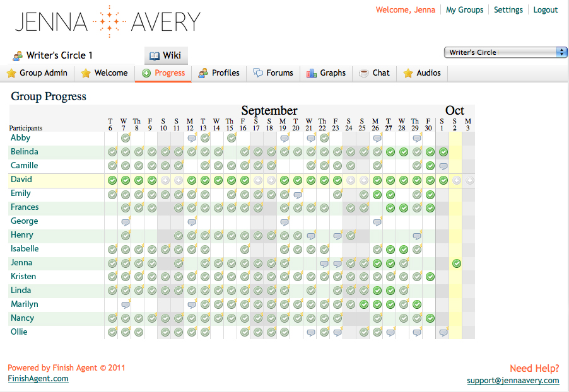The image size is (569, 392).
Task: Open the Graphs tab
Action: point(326,73)
